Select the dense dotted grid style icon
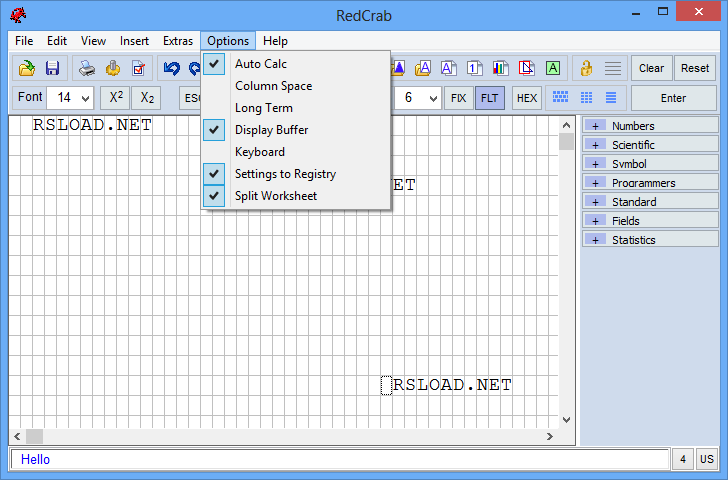728x480 pixels. [x=560, y=97]
